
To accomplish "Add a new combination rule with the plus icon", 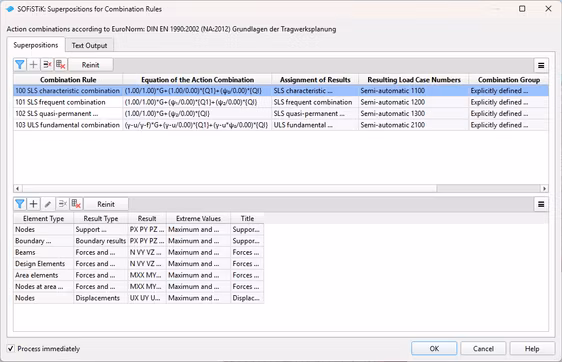I will [x=33, y=65].
